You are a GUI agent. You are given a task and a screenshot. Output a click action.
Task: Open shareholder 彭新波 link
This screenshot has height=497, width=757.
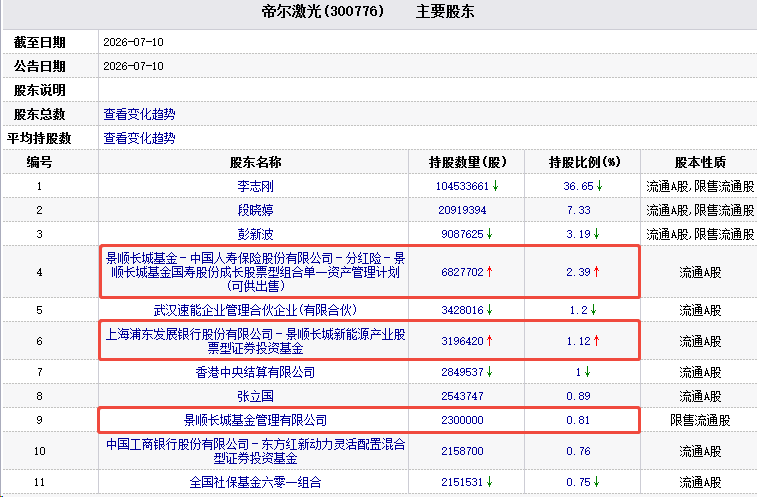[x=255, y=234]
